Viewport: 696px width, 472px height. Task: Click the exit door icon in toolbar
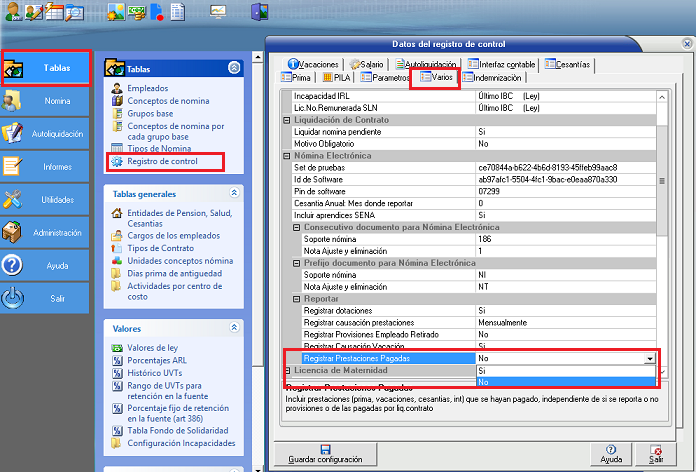point(259,13)
